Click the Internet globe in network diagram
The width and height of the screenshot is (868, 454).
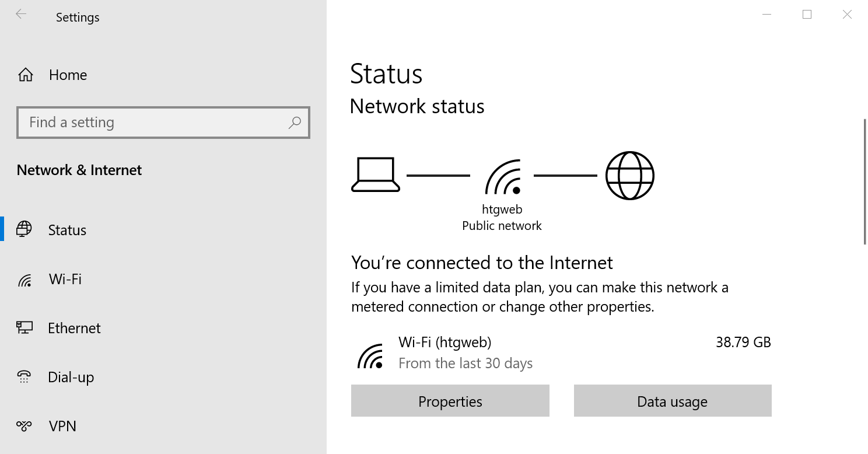tap(629, 174)
